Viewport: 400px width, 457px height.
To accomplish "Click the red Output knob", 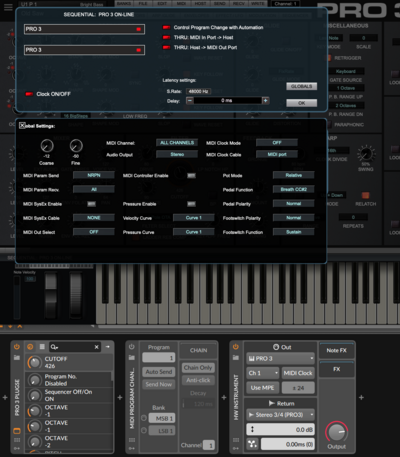I will click(336, 432).
